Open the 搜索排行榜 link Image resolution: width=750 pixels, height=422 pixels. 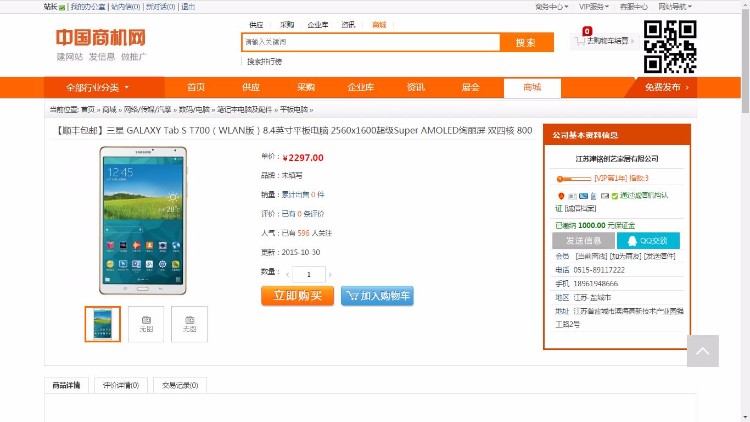[x=264, y=62]
